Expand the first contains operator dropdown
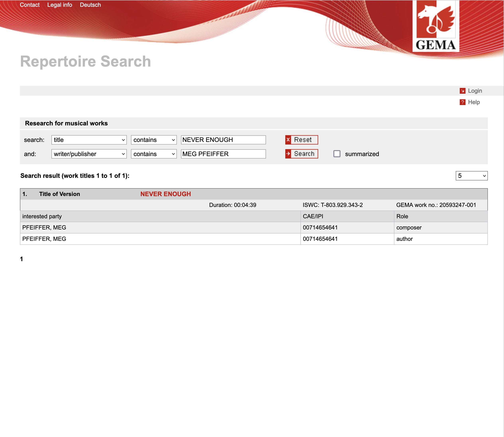Image resolution: width=504 pixels, height=437 pixels. point(154,140)
